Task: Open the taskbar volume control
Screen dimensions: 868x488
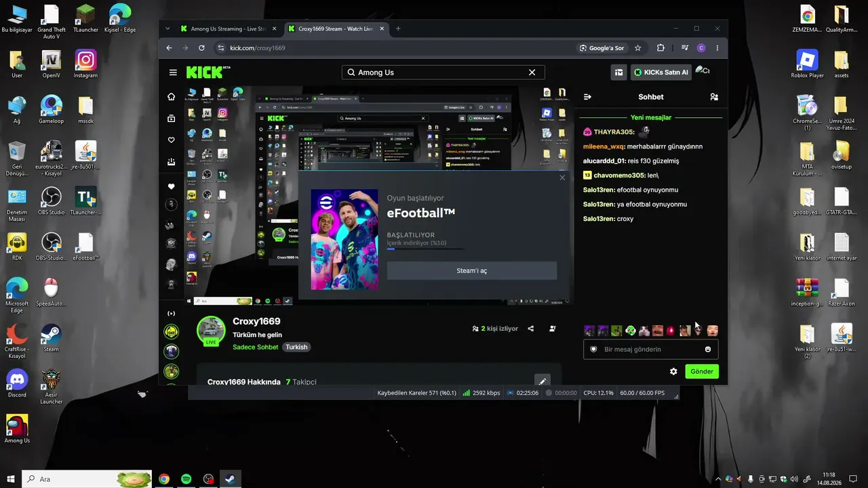Action: pos(795,479)
